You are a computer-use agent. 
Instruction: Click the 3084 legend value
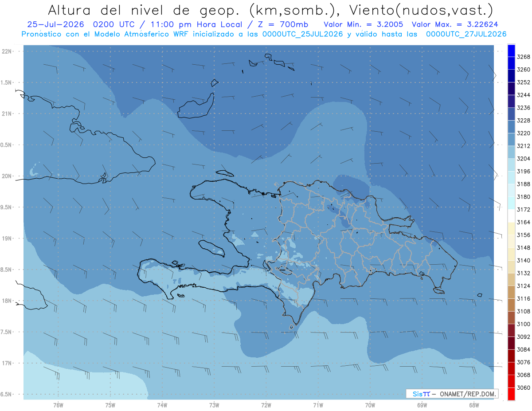click(x=524, y=349)
